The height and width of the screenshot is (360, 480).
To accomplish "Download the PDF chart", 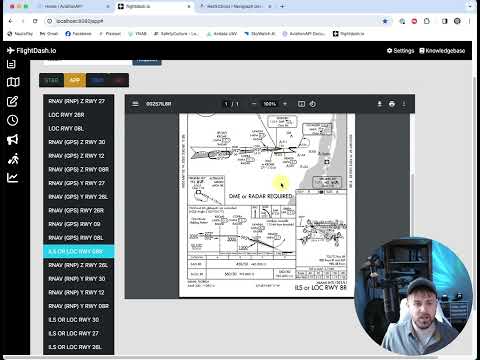I will coord(379,104).
